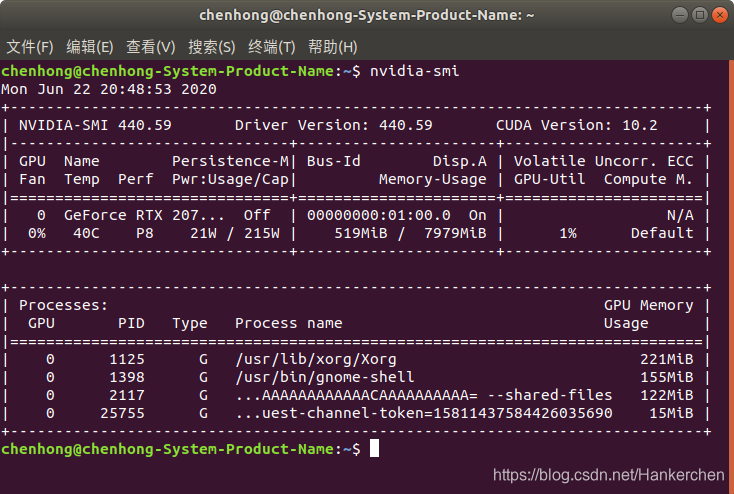Click the Pwr:Usage/Cap header text
Screen dimensions: 734x494
click(x=230, y=179)
